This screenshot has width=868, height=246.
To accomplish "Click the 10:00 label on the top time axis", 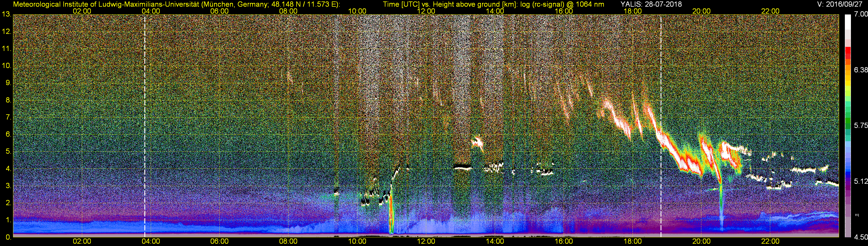I will pyautogui.click(x=357, y=11).
